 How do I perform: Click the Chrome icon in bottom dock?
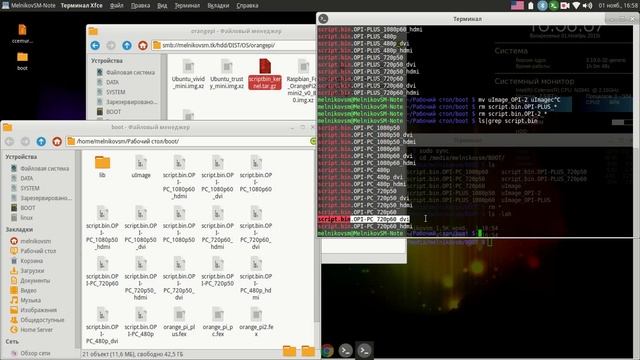click(327, 351)
